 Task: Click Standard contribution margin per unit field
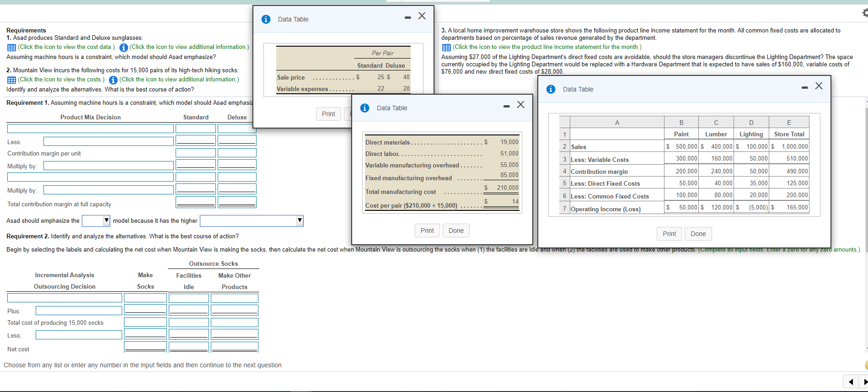(196, 153)
